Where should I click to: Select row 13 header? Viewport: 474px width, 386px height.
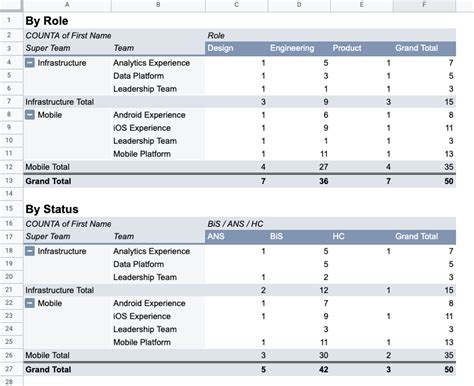tap(9, 181)
